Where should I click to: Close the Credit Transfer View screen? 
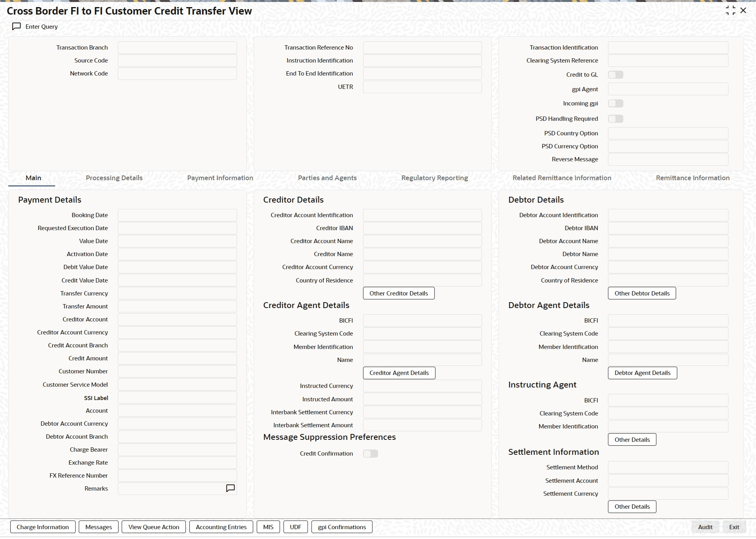(x=743, y=11)
